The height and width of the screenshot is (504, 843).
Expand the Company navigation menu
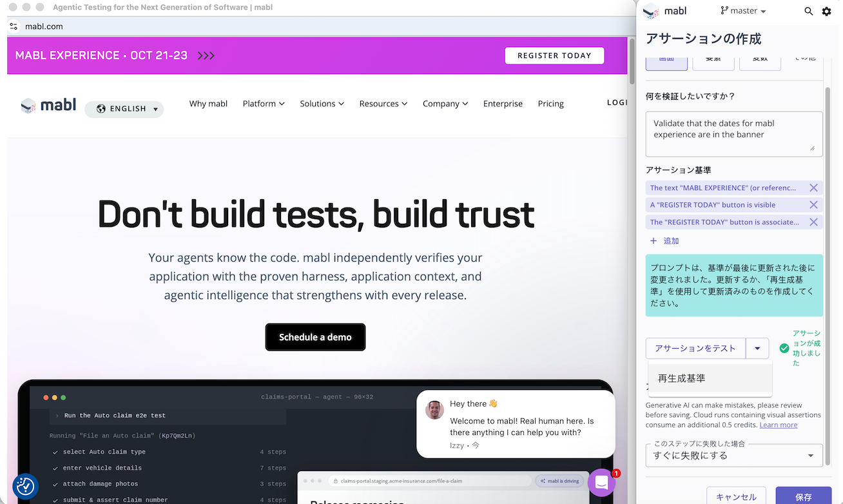click(x=445, y=104)
